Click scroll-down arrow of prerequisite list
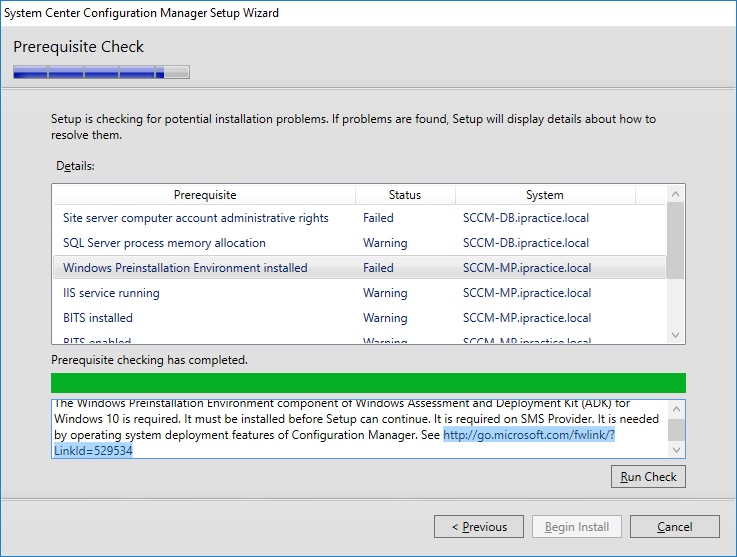The width and height of the screenshot is (737, 557). tap(675, 335)
